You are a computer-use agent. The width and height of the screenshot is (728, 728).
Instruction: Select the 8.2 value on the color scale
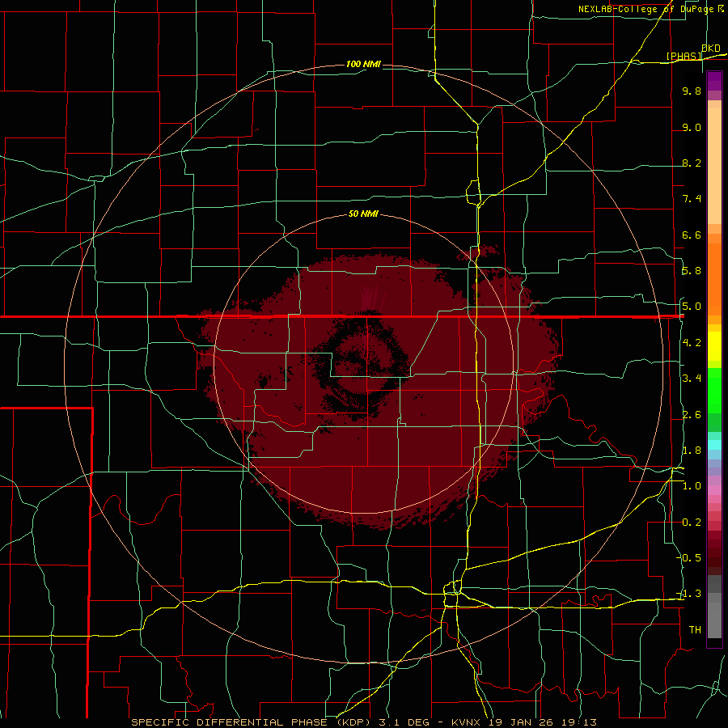pos(692,163)
